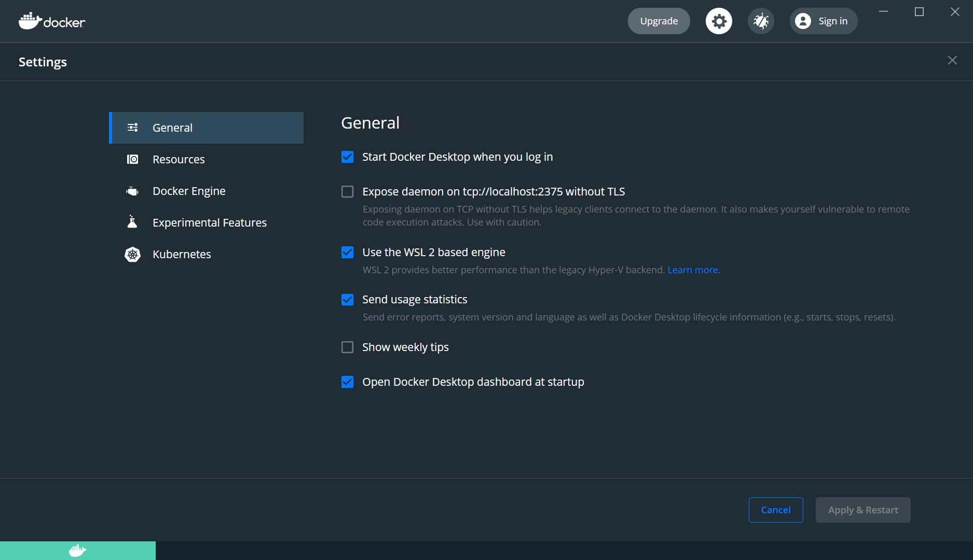The height and width of the screenshot is (560, 973).
Task: Open the settings gear icon
Action: [719, 21]
